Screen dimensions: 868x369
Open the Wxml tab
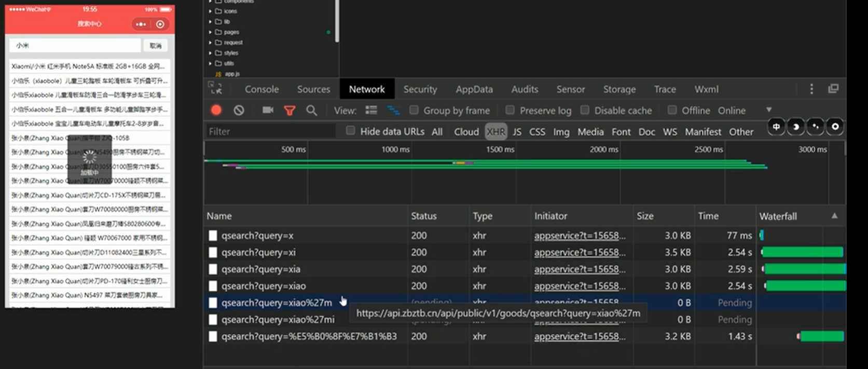tap(707, 89)
